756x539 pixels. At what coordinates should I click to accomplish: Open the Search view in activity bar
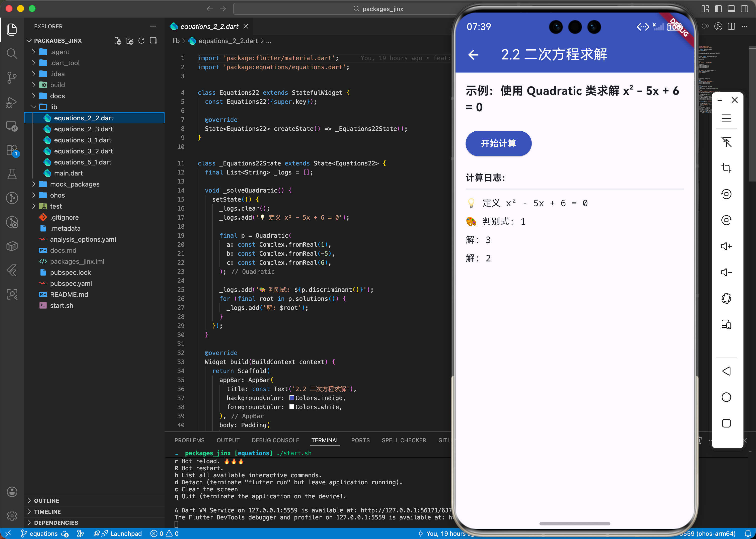[x=12, y=53]
